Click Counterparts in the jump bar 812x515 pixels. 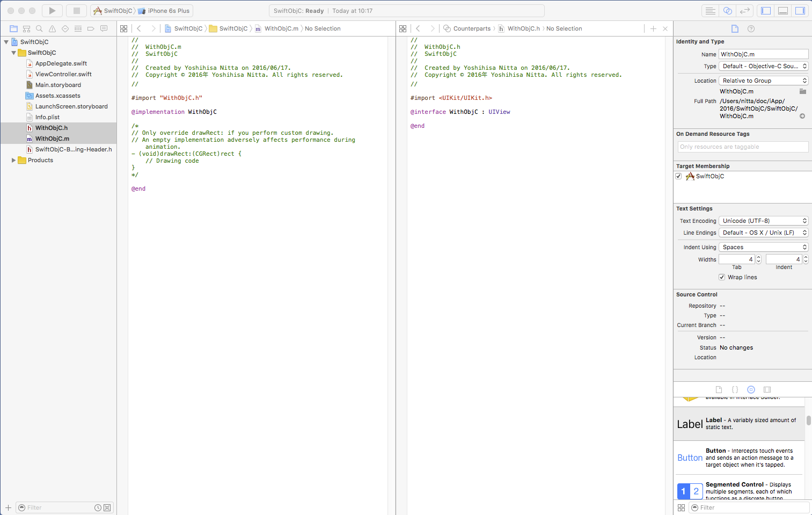coord(472,28)
